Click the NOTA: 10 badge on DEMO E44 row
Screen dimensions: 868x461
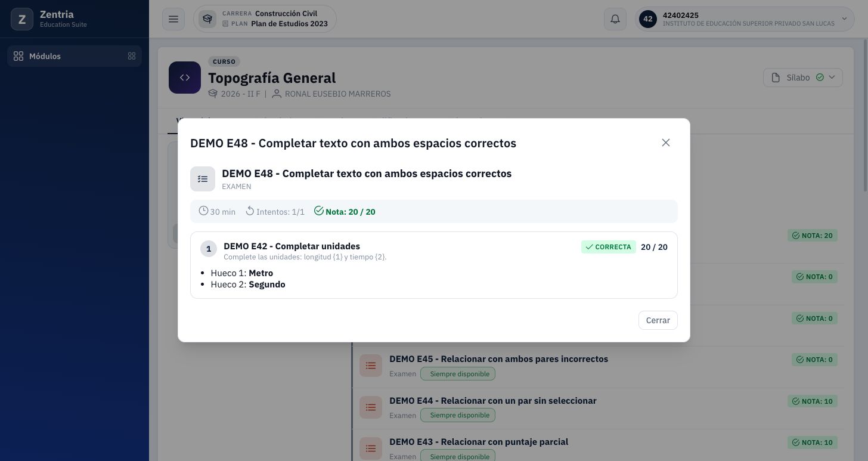(812, 401)
